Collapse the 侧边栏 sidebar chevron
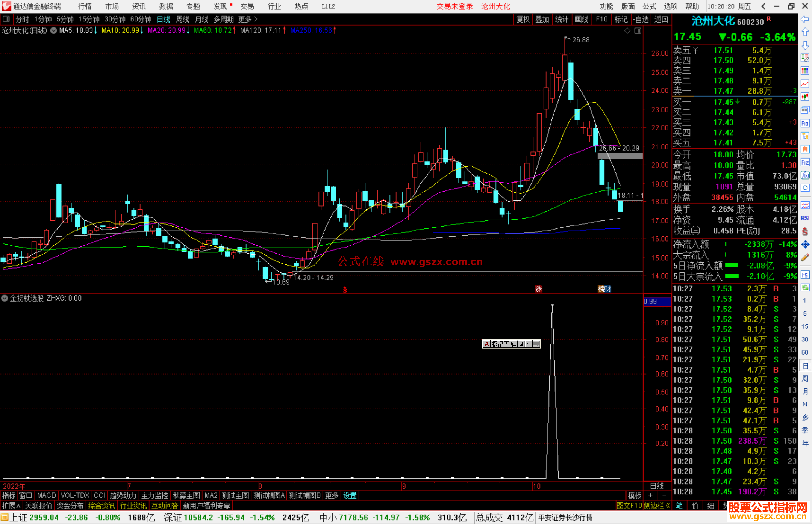This screenshot has width=812, height=524. [668, 506]
